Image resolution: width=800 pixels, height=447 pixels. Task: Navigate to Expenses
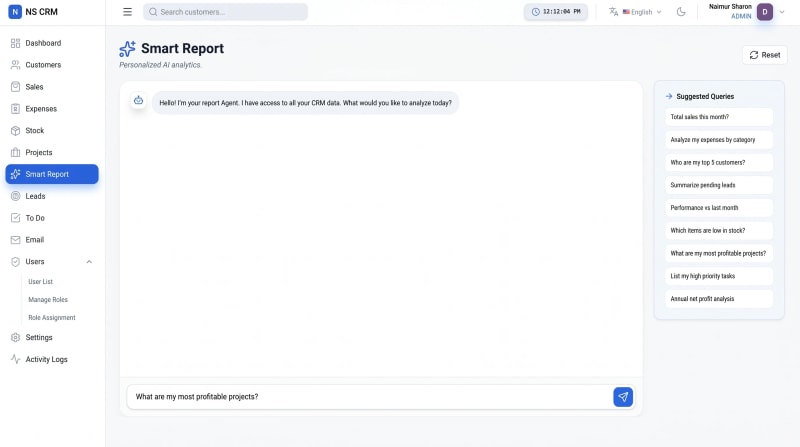(52, 109)
